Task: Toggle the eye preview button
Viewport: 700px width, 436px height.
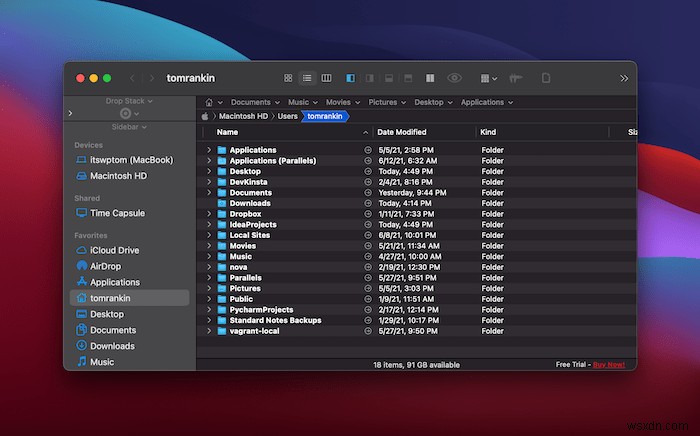Action: [455, 78]
